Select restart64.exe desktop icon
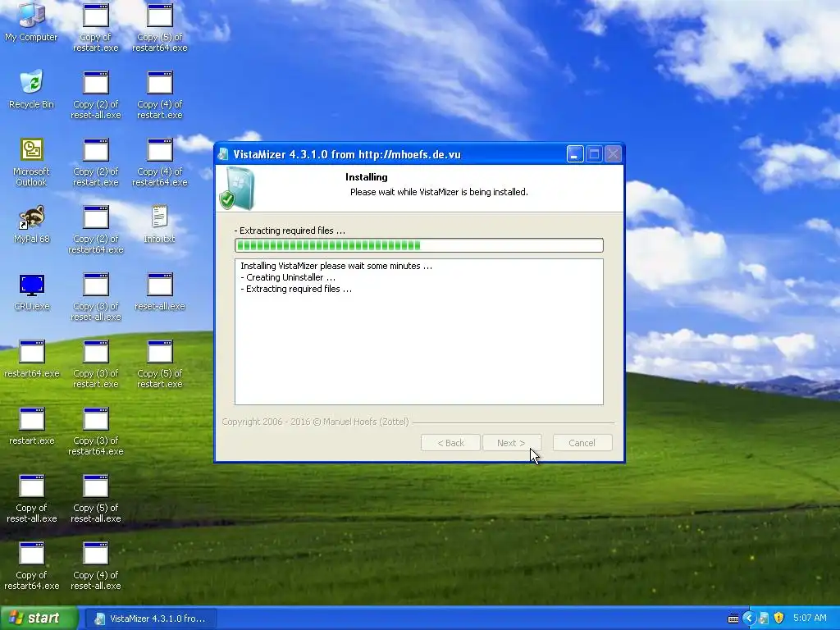The width and height of the screenshot is (840, 630). pyautogui.click(x=32, y=359)
